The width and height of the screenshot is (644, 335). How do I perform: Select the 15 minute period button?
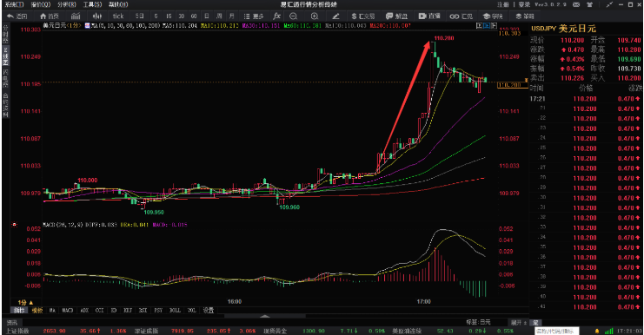pos(169,16)
